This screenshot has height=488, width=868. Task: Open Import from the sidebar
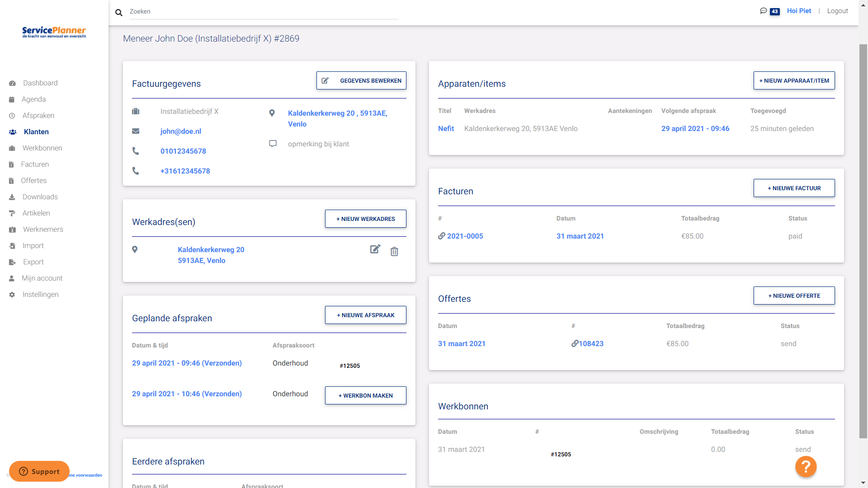point(33,245)
